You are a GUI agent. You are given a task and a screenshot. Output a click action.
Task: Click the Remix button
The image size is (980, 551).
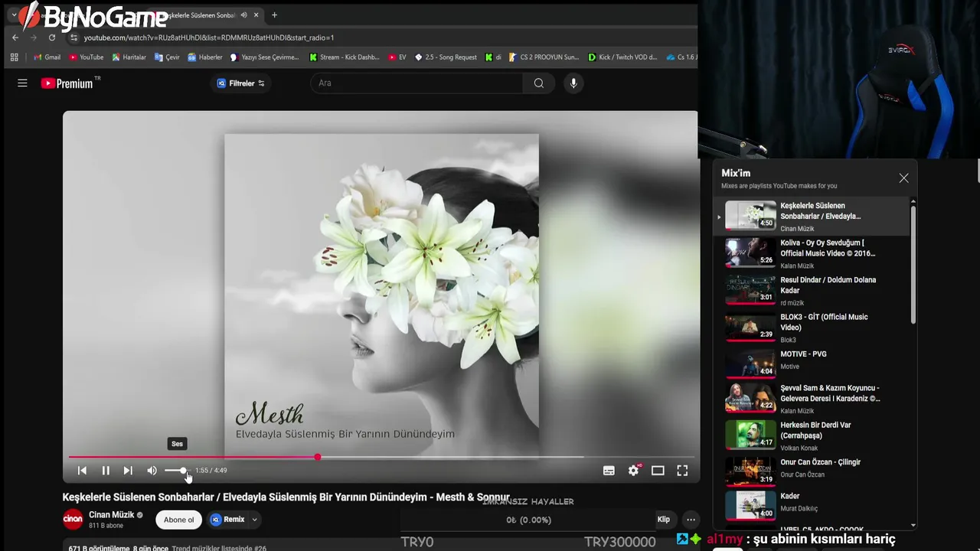click(227, 520)
